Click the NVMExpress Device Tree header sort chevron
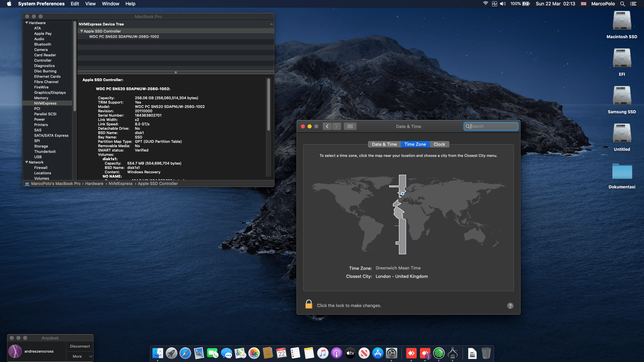The width and height of the screenshot is (644, 362). [x=271, y=24]
